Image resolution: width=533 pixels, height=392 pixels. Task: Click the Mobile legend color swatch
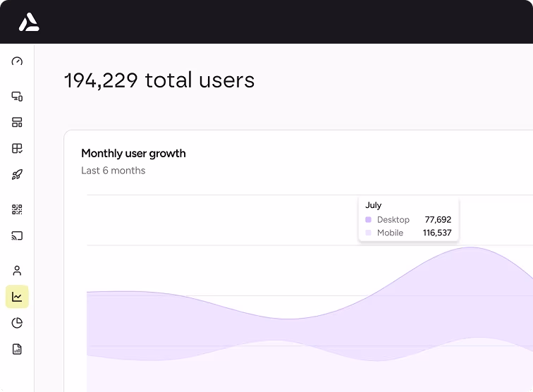coord(368,233)
